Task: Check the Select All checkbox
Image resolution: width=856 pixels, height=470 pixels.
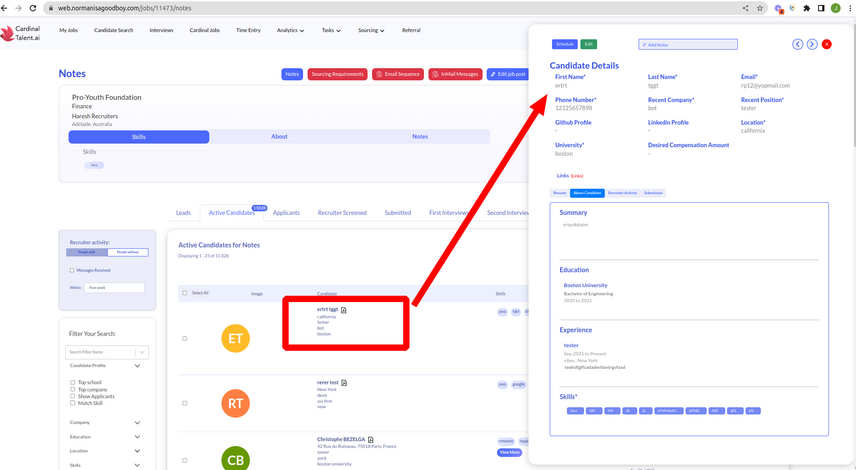Action: (x=185, y=293)
